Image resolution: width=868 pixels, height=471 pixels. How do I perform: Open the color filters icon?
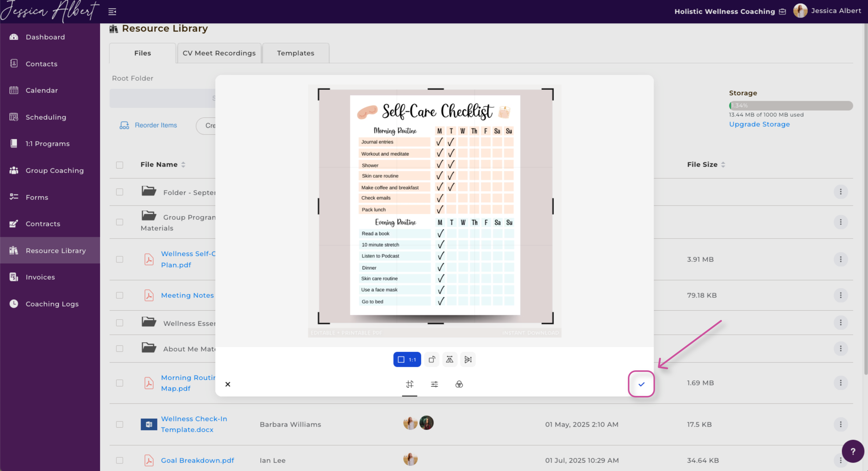coord(459,384)
